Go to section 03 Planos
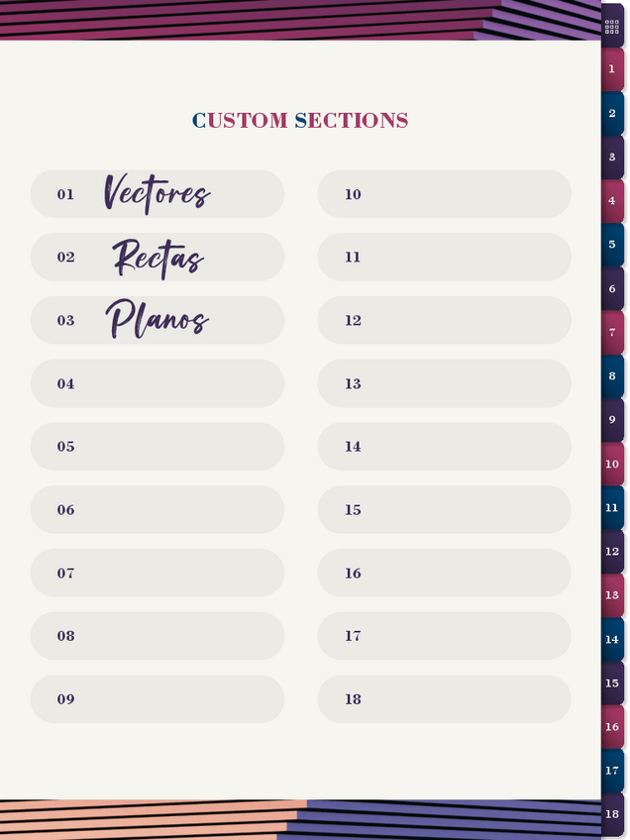The image size is (630, 840). point(157,321)
